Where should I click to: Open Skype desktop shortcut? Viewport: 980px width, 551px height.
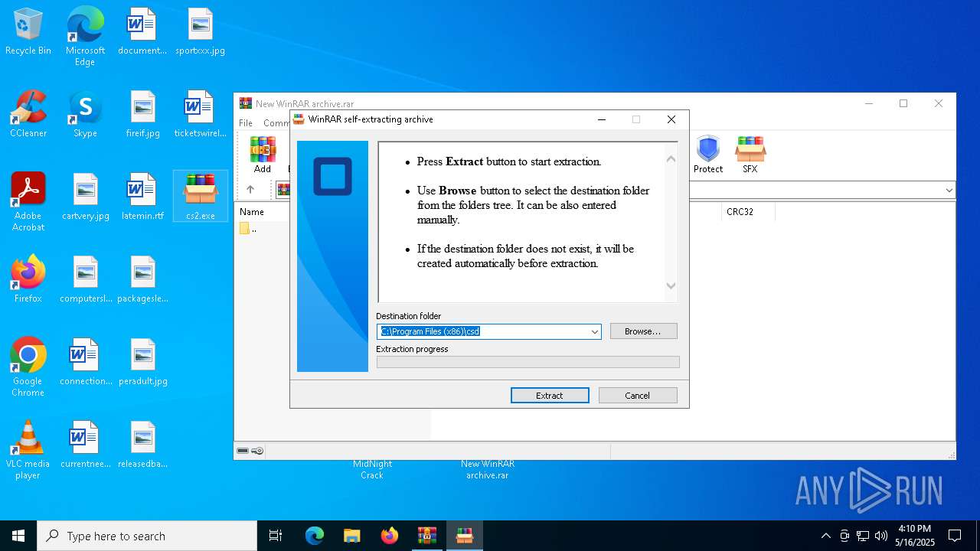point(85,115)
